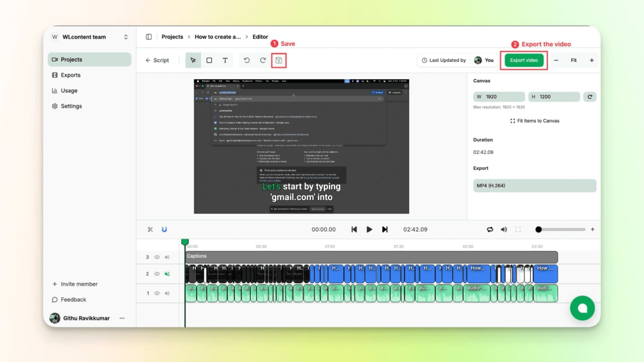
Task: Hide track 3 with the eye icon
Action: [157, 257]
